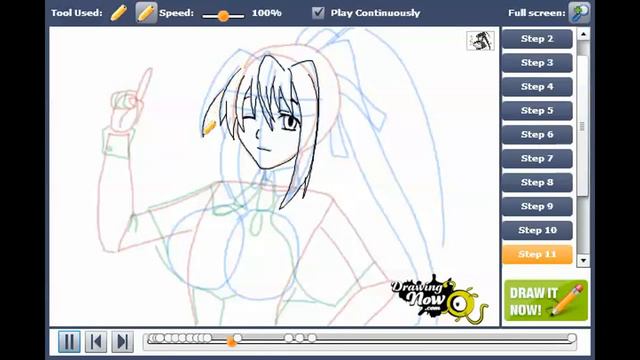Click the step list scrollbar thumb

click(582, 127)
